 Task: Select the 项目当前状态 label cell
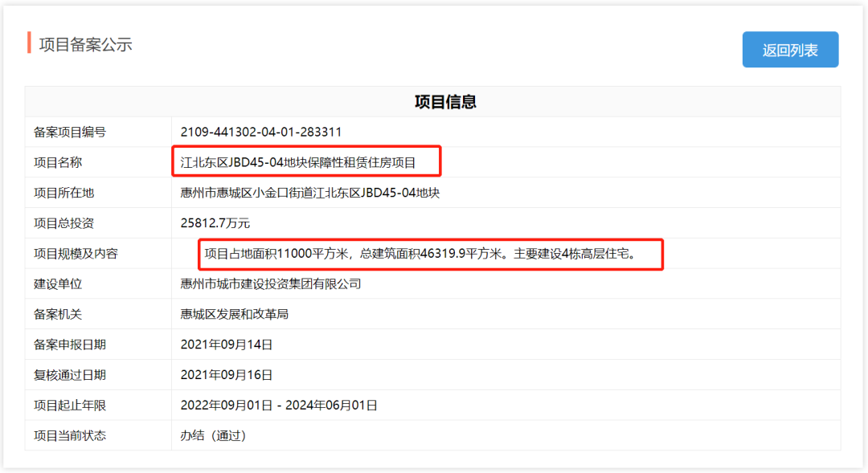[98, 436]
